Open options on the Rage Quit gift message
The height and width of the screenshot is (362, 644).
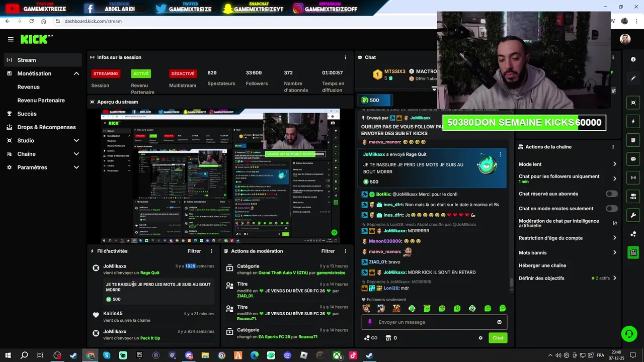pyautogui.click(x=500, y=154)
